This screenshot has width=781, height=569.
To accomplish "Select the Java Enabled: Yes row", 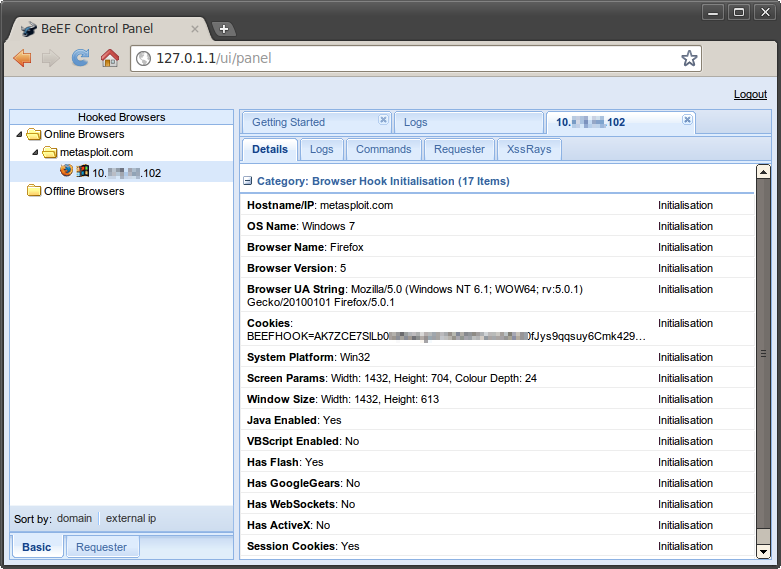I will pyautogui.click(x=497, y=420).
